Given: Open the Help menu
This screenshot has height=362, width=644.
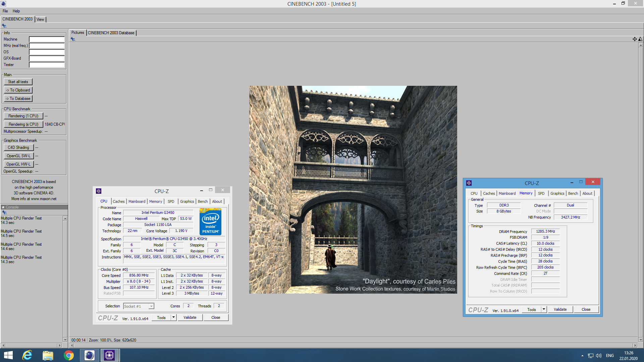Looking at the screenshot, I should coord(16,11).
